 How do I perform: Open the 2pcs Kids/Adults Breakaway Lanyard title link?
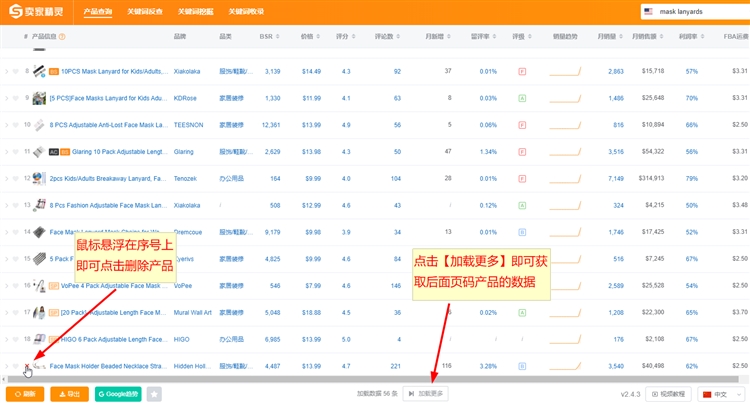tap(108, 179)
